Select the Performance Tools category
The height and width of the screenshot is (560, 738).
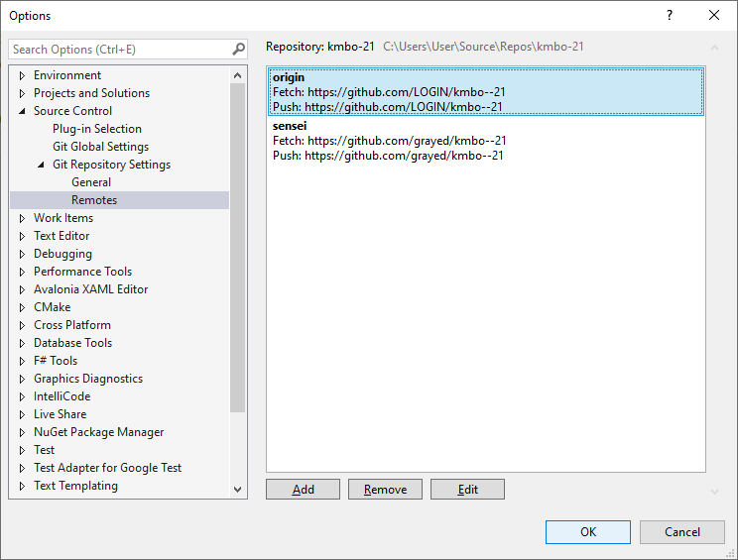pos(82,272)
